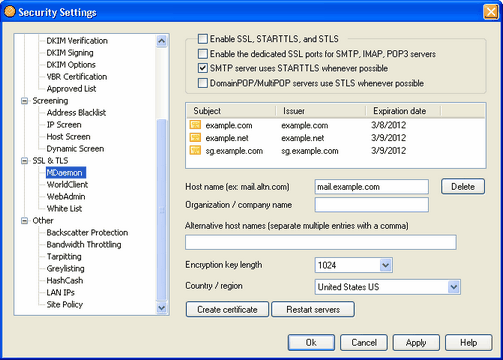Click the Cancel button
503x360 pixels.
pyautogui.click(x=364, y=342)
